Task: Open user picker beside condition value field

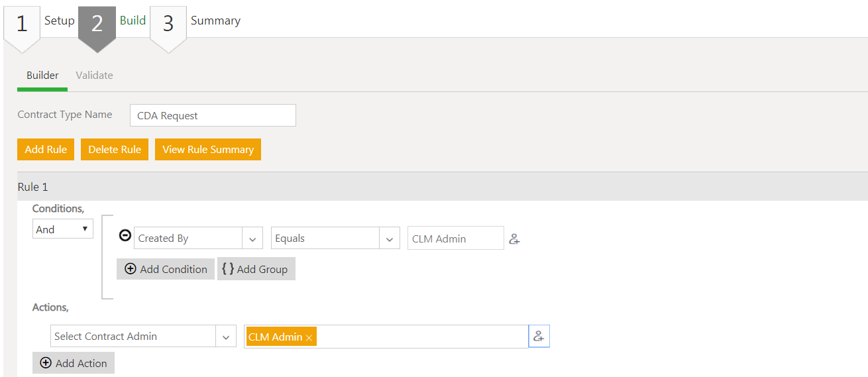Action: [x=514, y=239]
